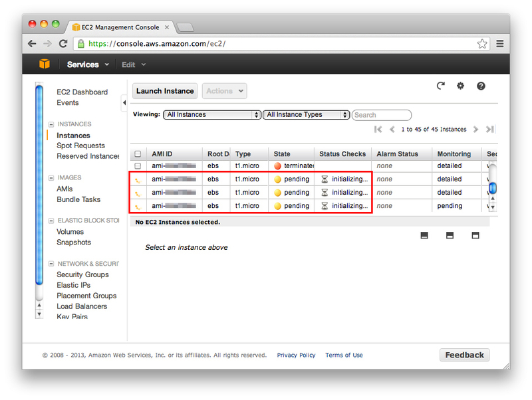This screenshot has height=400, width=532.
Task: Open Volumes in sidebar
Action: click(x=70, y=232)
